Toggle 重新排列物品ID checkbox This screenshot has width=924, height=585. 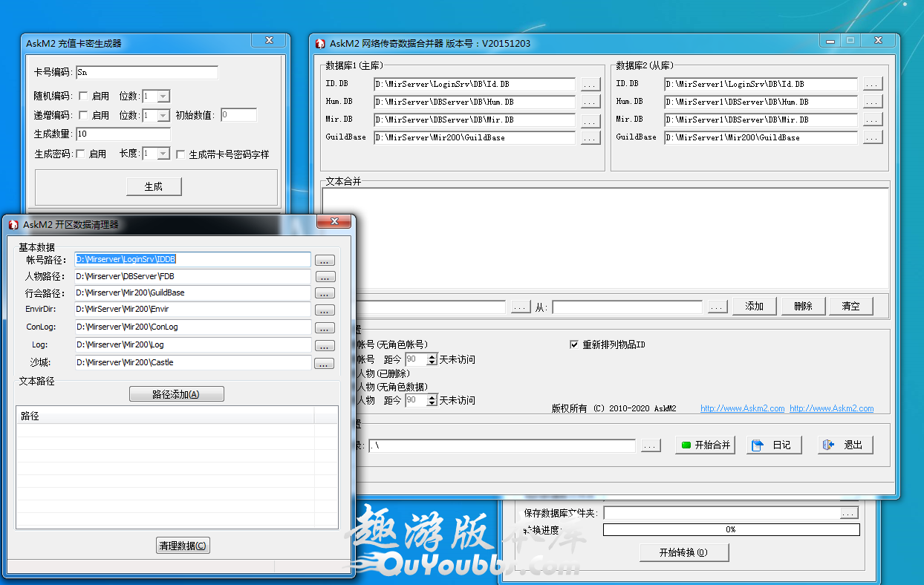click(573, 344)
